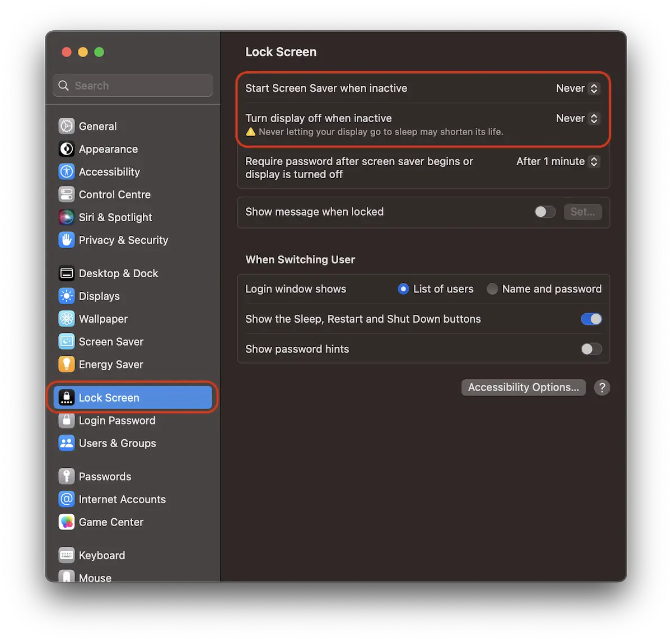Click the Login Password lock icon

[67, 420]
